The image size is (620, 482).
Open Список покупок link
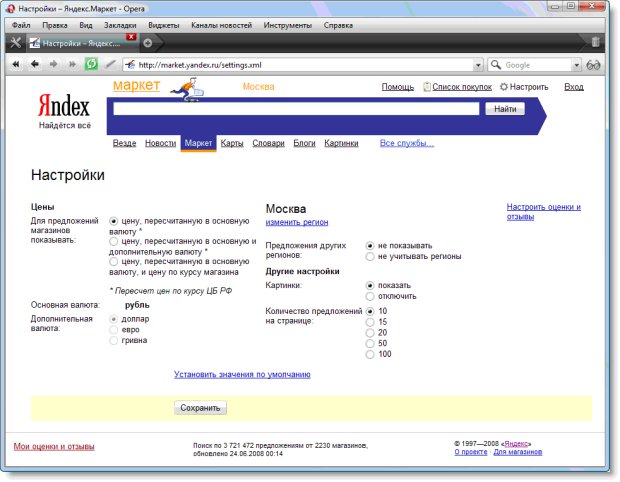coord(462,87)
